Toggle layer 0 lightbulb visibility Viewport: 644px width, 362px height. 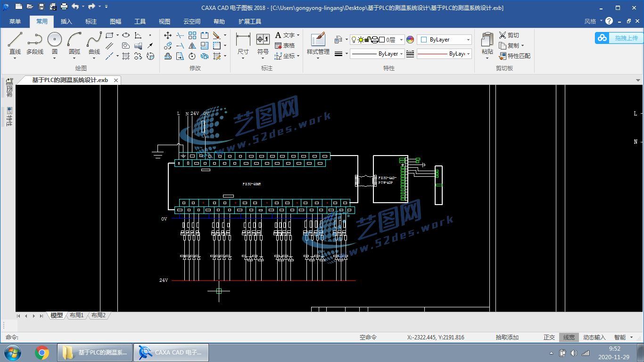(354, 40)
